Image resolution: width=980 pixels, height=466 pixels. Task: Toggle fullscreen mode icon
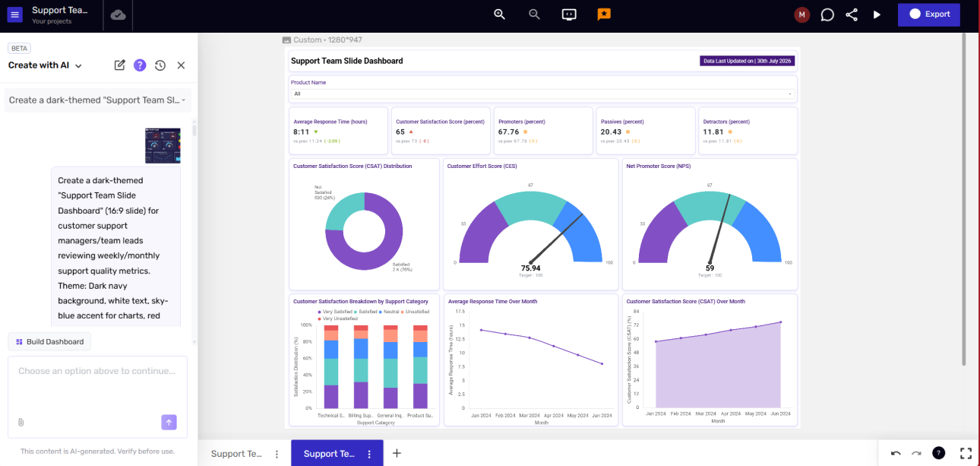pos(966,453)
